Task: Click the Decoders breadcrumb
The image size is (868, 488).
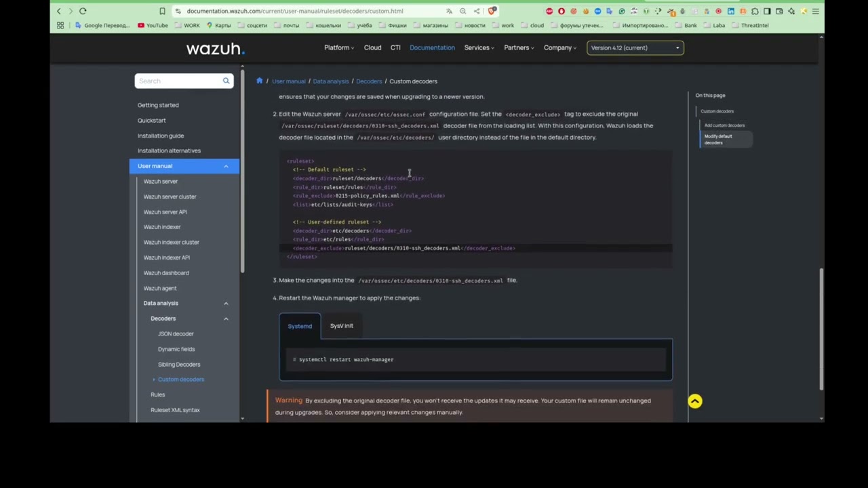Action: coord(369,81)
